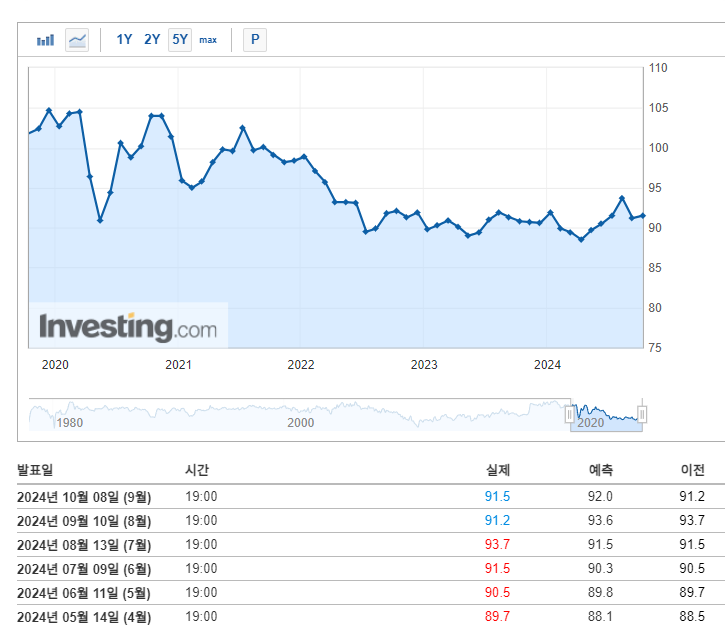Screen dimensions: 725x631
Task: Click the red 93.7 actual value
Action: [x=497, y=545]
